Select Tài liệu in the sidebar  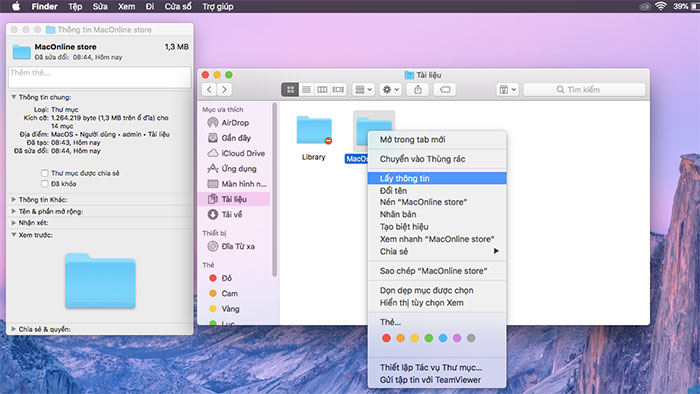point(234,199)
